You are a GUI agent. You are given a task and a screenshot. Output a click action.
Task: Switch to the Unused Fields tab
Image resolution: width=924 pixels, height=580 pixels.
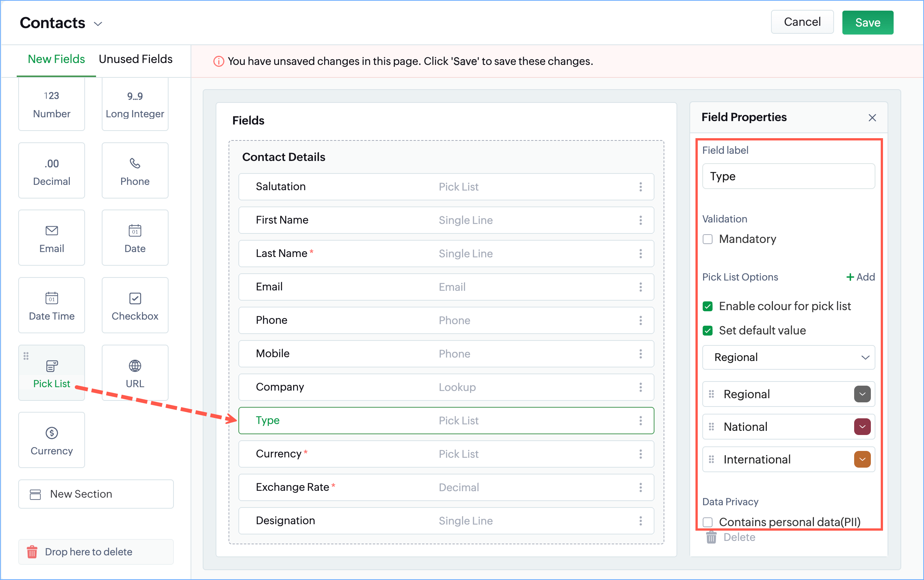pyautogui.click(x=136, y=59)
